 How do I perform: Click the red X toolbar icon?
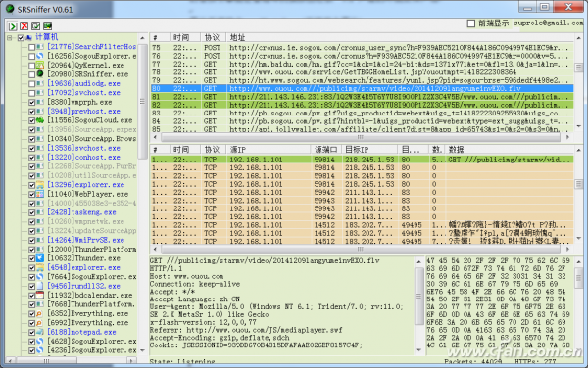coord(24,25)
